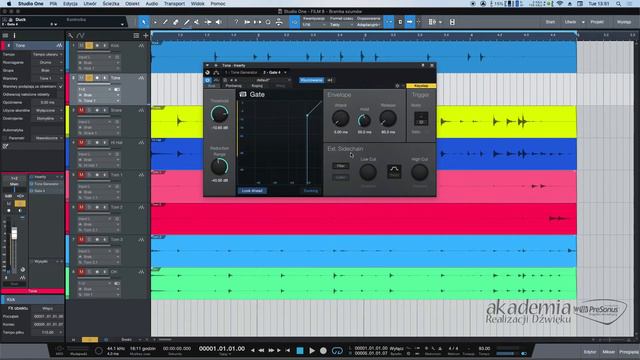Open the Warstwy dropdown in inspector
Image resolution: width=640 pixels, height=360 pixels.
point(48,78)
